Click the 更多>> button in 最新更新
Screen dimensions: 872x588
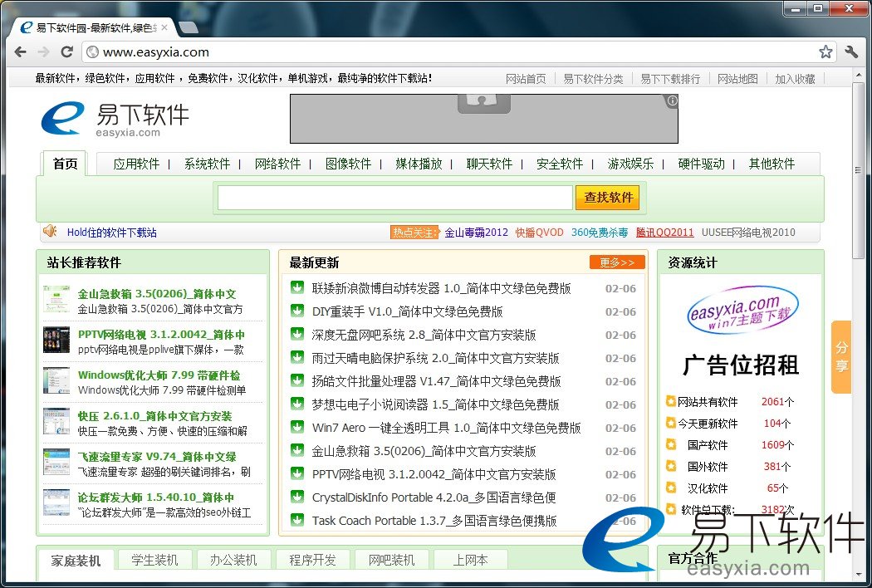pos(617,262)
